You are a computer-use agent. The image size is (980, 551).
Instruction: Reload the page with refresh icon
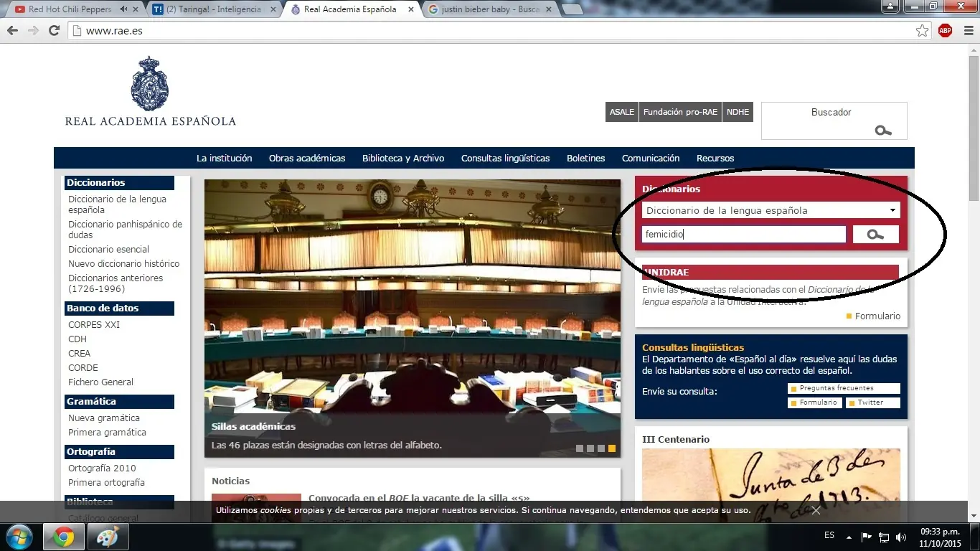pos(54,30)
